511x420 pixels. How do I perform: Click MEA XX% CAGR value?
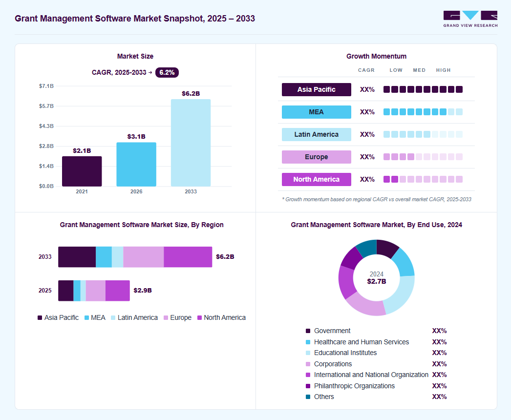(367, 112)
